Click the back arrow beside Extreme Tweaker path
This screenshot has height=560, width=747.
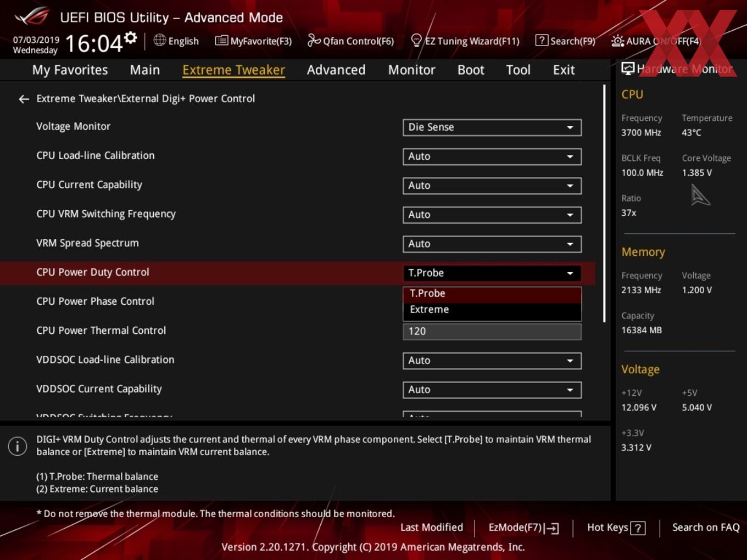pyautogui.click(x=24, y=99)
